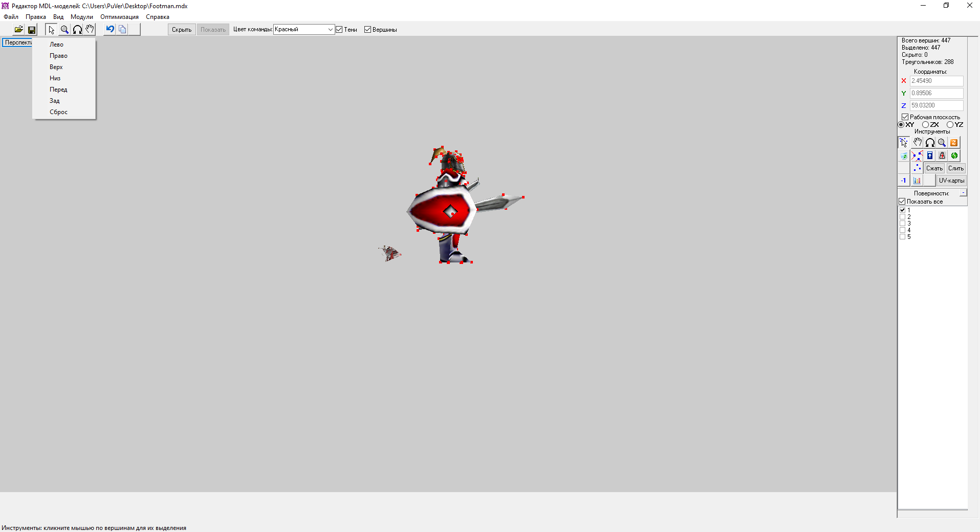Click the blue extrude up-arrow tool icon
Viewport: 980px width, 532px height.
tap(930, 156)
